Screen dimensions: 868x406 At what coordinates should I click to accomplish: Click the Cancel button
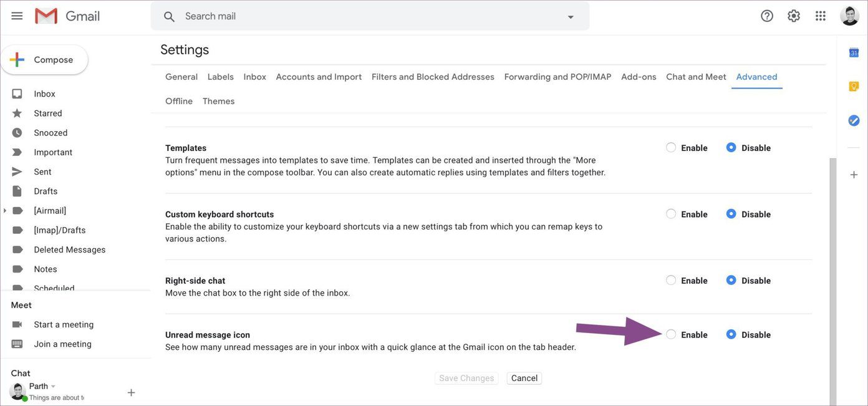point(524,379)
